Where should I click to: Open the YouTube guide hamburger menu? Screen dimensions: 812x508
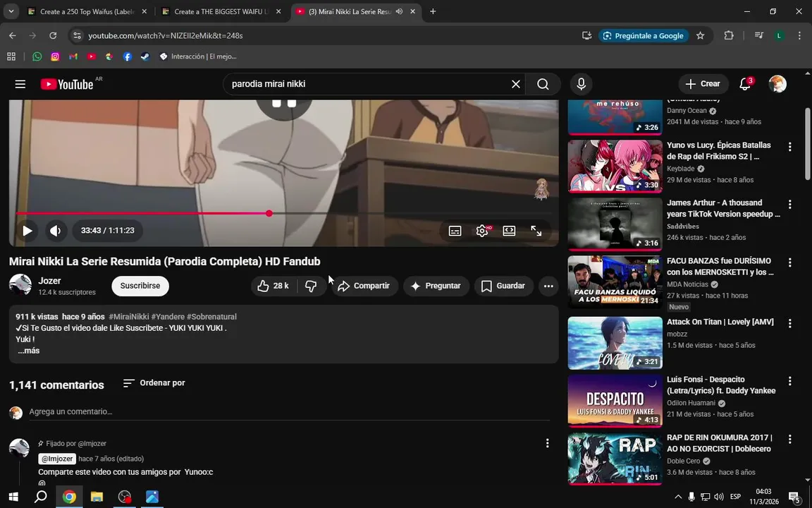click(x=20, y=84)
